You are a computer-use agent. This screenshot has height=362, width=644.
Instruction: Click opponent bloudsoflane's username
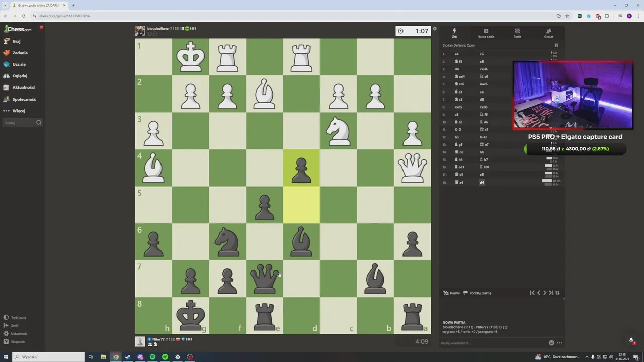158,29
